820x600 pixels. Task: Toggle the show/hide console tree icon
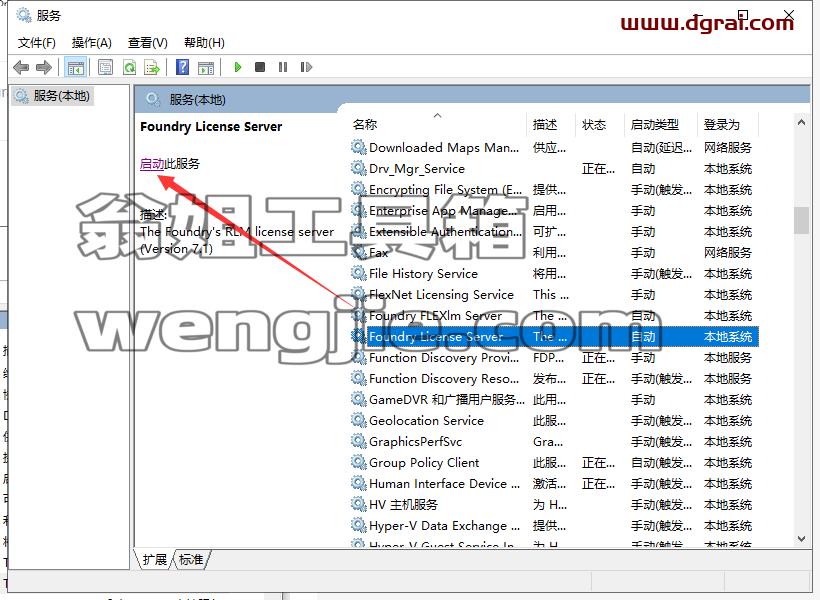75,67
